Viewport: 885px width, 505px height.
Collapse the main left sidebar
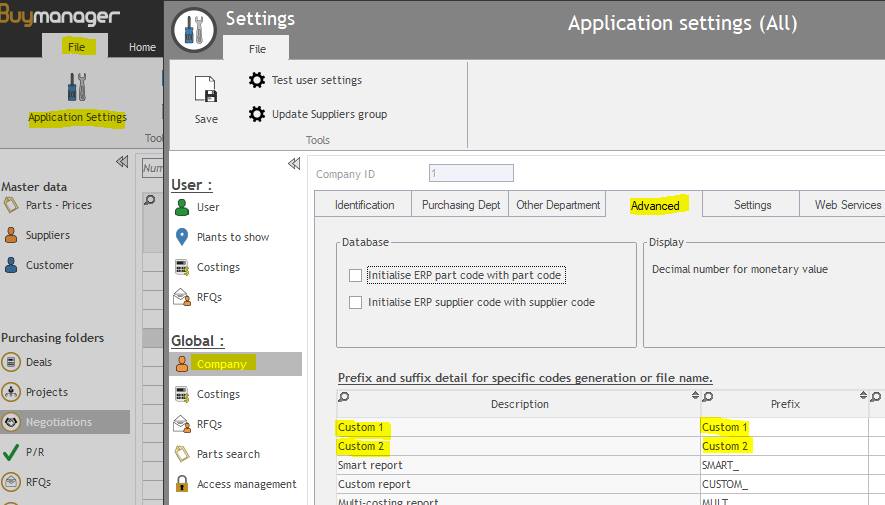coord(122,161)
